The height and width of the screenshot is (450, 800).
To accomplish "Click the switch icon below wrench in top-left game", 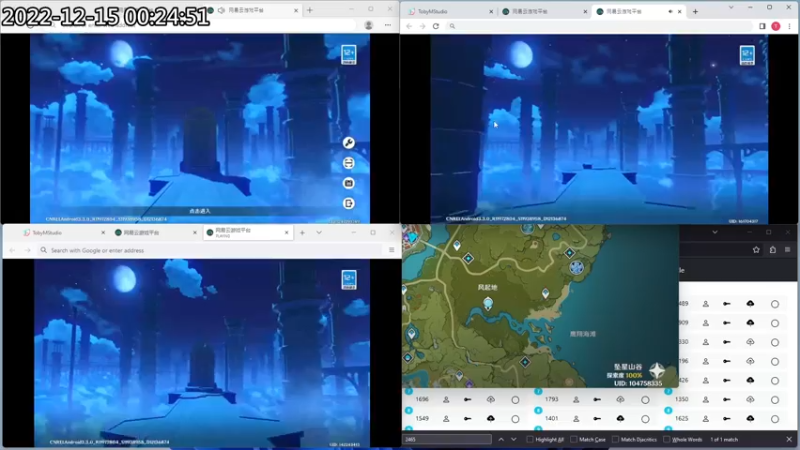I will (x=348, y=163).
